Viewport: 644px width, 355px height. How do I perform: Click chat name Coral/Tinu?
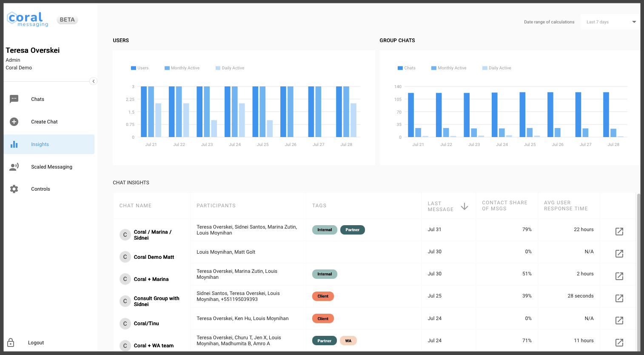click(x=146, y=324)
